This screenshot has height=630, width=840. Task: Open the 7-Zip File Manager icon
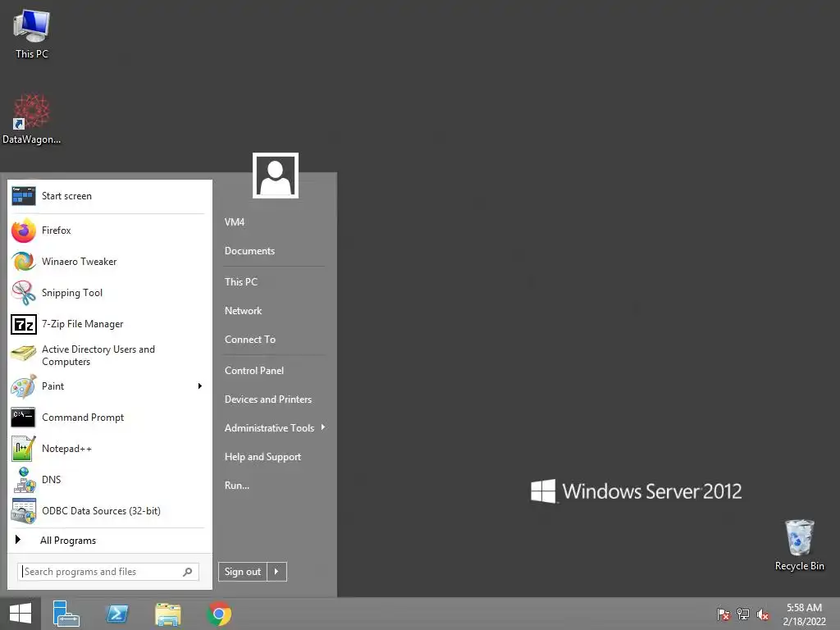tap(23, 324)
